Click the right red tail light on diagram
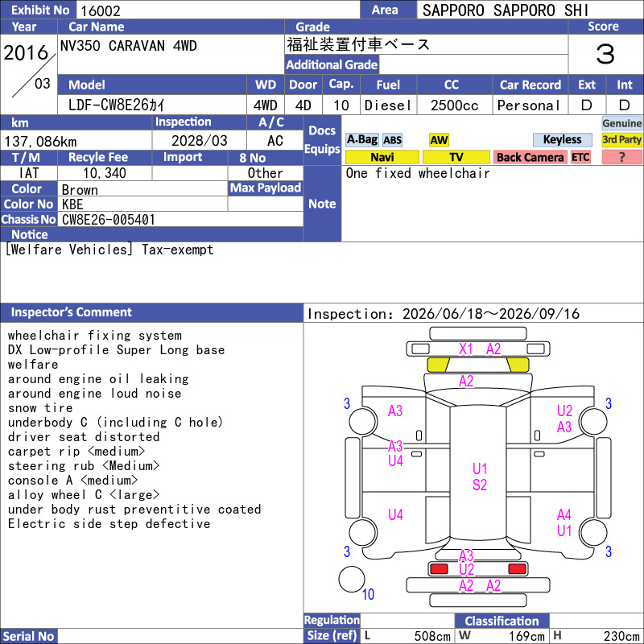The image size is (644, 644). 517,568
